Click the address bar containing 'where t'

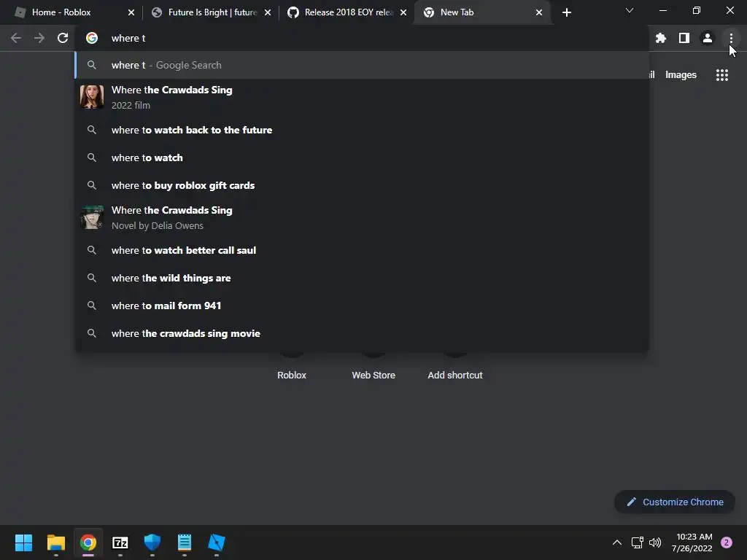point(362,38)
